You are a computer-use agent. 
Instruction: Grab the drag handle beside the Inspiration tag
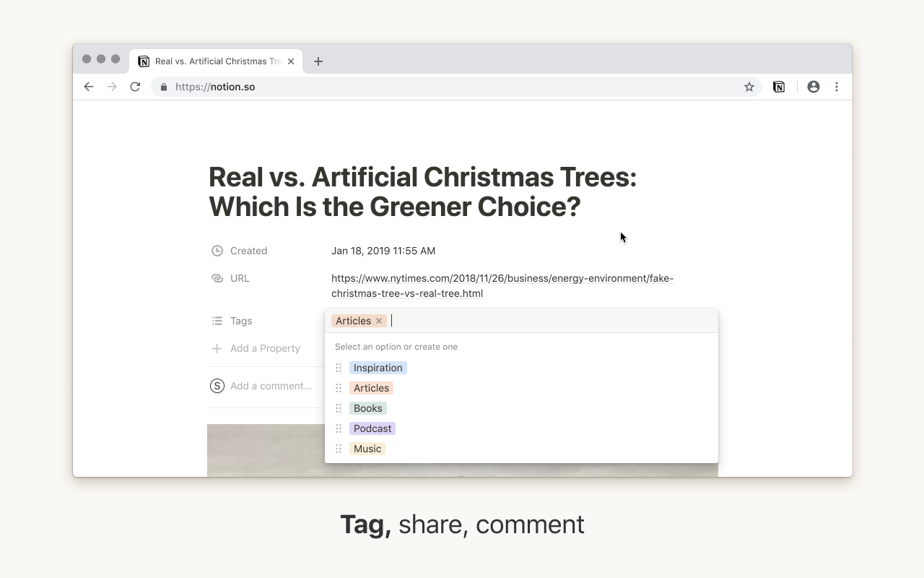click(x=339, y=367)
